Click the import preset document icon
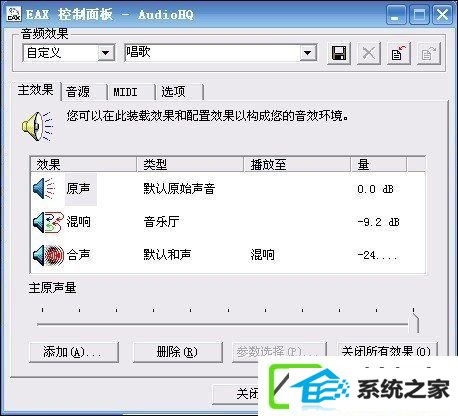 click(399, 53)
